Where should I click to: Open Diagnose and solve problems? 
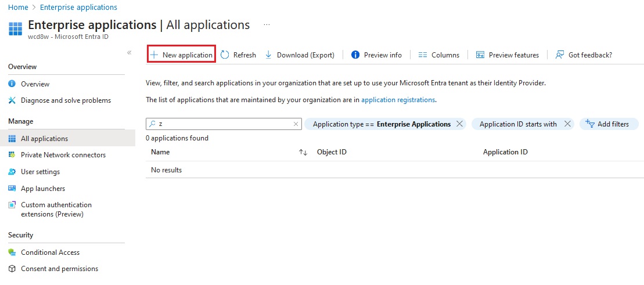(x=66, y=100)
